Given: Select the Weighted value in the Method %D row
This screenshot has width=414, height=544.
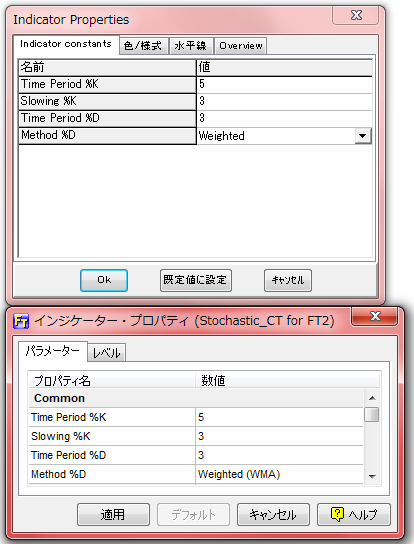Looking at the screenshot, I should 276,136.
